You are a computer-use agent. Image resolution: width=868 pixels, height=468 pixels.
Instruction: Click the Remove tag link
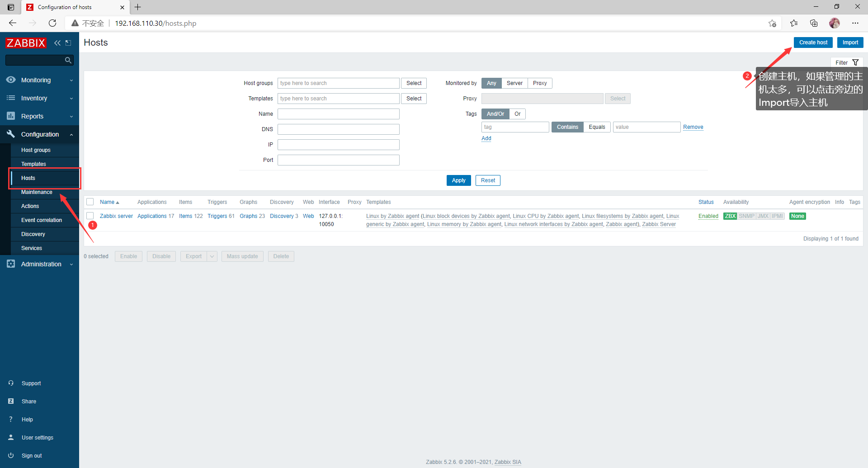coord(693,127)
